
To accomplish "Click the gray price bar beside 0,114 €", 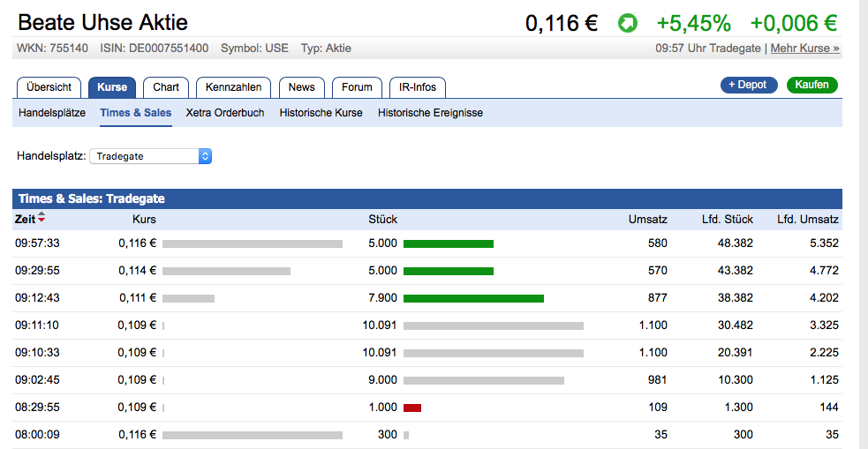I will tap(226, 271).
